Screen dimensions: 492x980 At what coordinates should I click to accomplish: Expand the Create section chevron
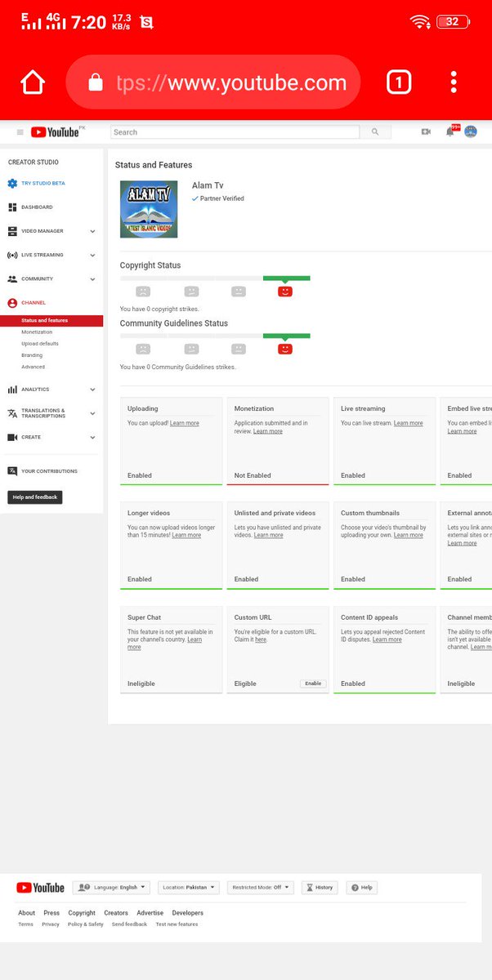coord(92,437)
